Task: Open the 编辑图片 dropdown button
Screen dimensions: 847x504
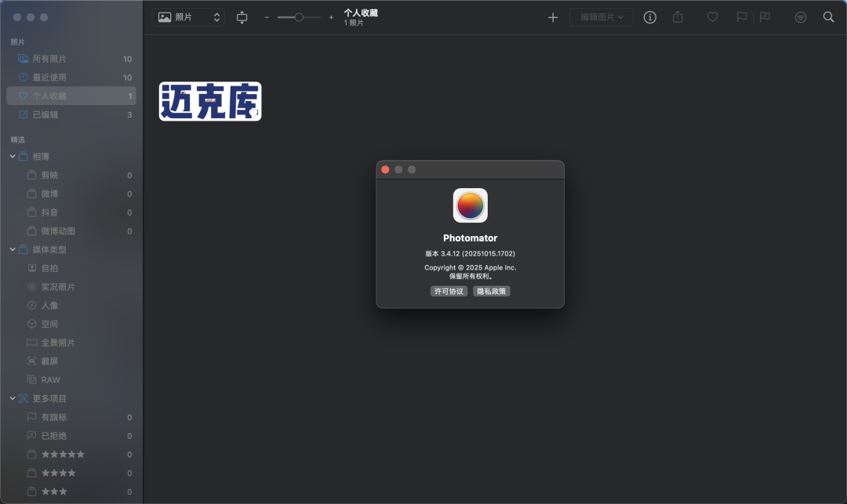Action: (602, 17)
